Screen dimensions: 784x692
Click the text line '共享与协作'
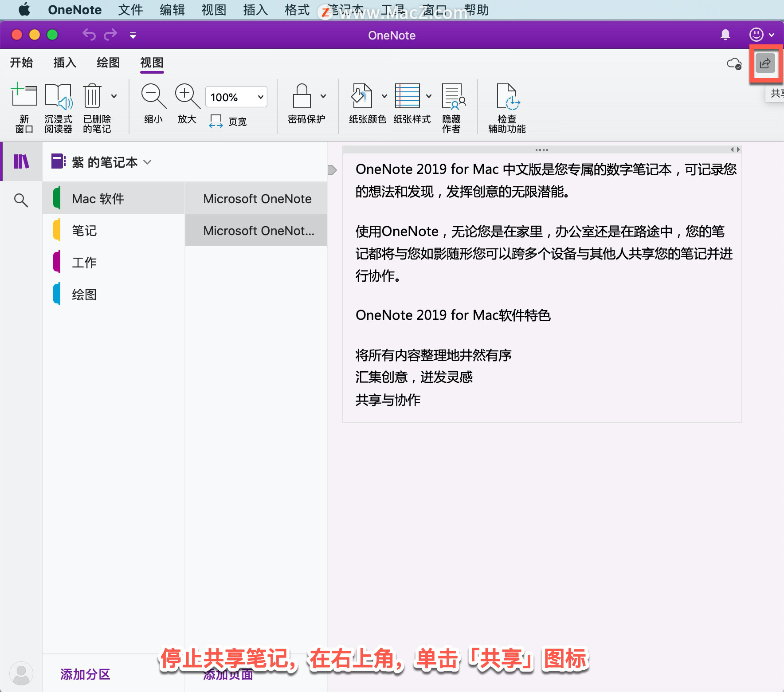pos(388,400)
